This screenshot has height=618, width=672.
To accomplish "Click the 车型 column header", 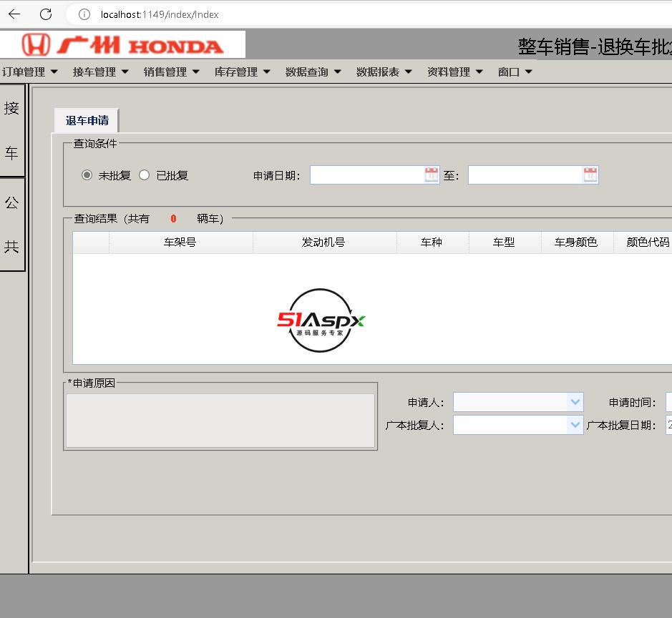I will tap(505, 242).
